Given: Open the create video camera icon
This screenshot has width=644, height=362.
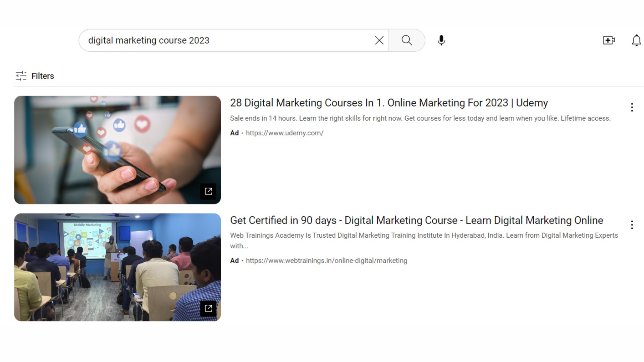Looking at the screenshot, I should pos(609,40).
